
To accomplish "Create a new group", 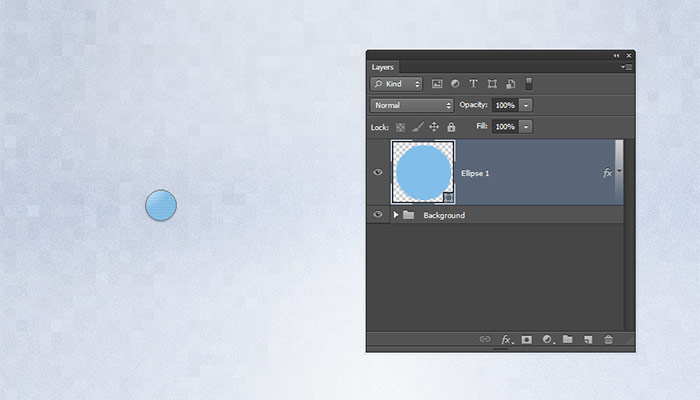I will click(x=567, y=339).
